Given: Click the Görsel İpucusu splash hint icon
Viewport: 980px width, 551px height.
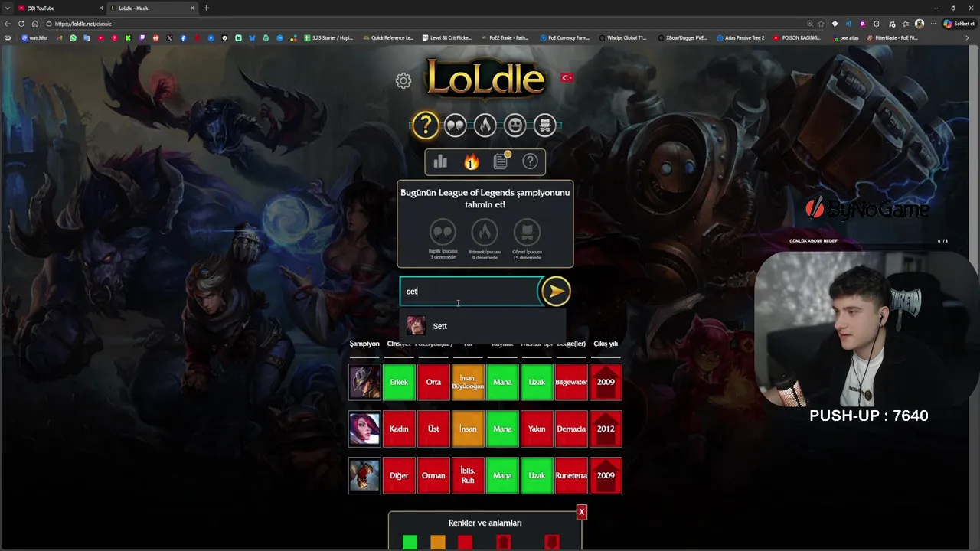Looking at the screenshot, I should 527,232.
